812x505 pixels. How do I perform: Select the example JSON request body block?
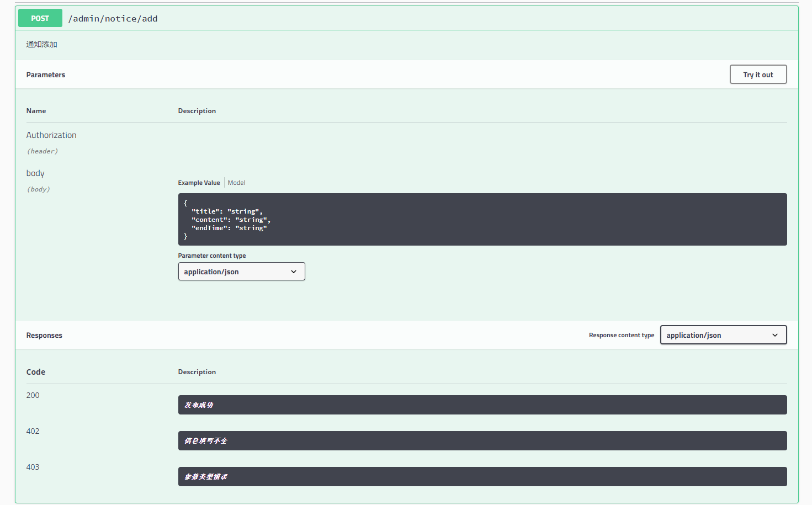[x=482, y=219]
